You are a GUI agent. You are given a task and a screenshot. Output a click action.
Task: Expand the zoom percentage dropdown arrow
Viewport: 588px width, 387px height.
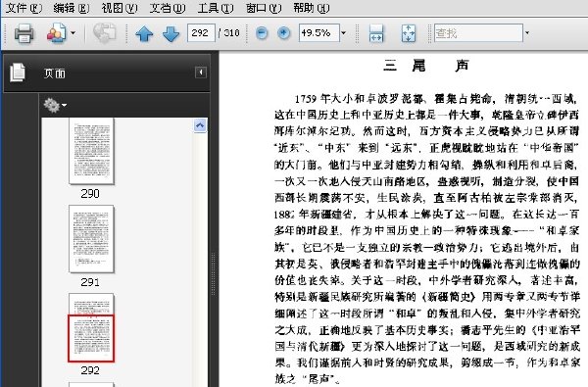344,33
